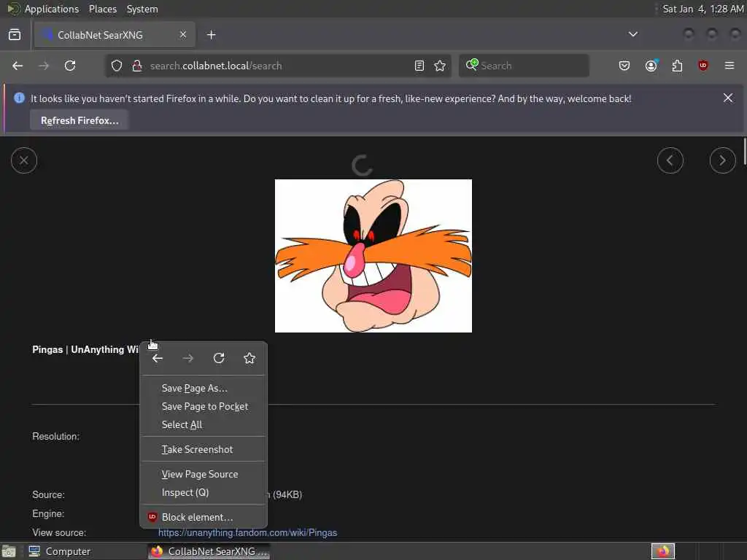Screen dimensions: 747x560
Task: Open Firefox View icon beside the tabs
Action: pos(15,35)
